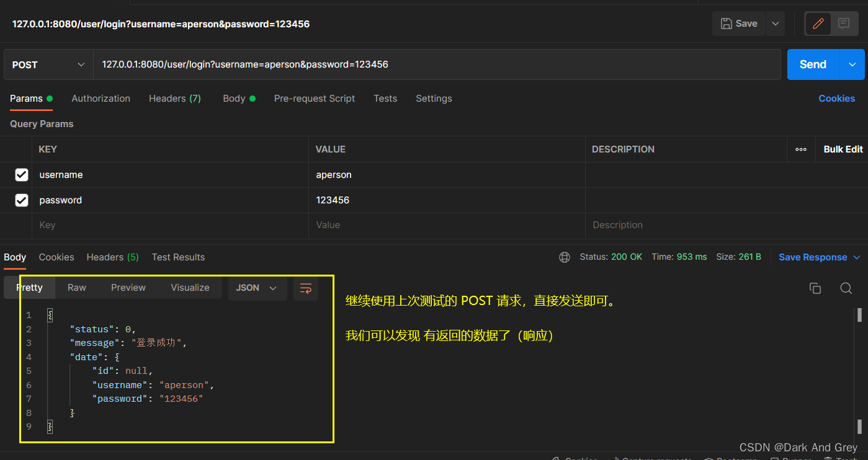Select the pencil edit mode icon
The image size is (868, 460).
coord(818,24)
